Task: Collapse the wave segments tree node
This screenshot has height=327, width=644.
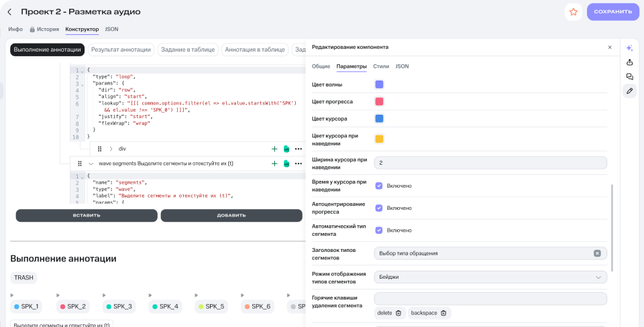Action: 91,163
